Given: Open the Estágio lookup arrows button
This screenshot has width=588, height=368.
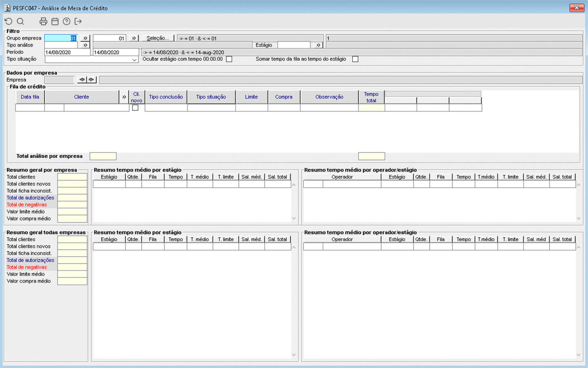Looking at the screenshot, I should click(x=318, y=45).
